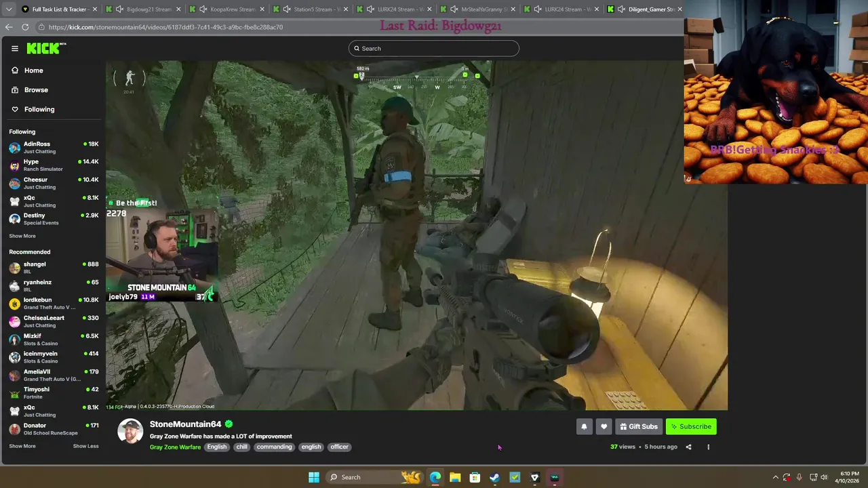Click the share icon beside 5 hours ago
Viewport: 868px width, 488px height.
point(688,447)
